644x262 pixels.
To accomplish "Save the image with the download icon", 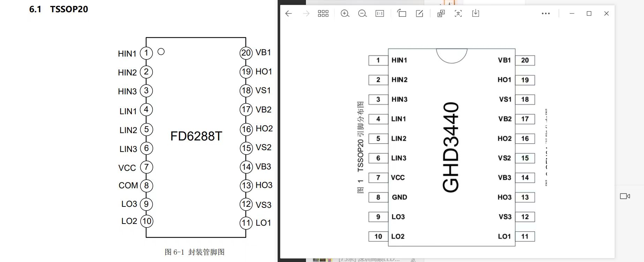I will tap(475, 13).
